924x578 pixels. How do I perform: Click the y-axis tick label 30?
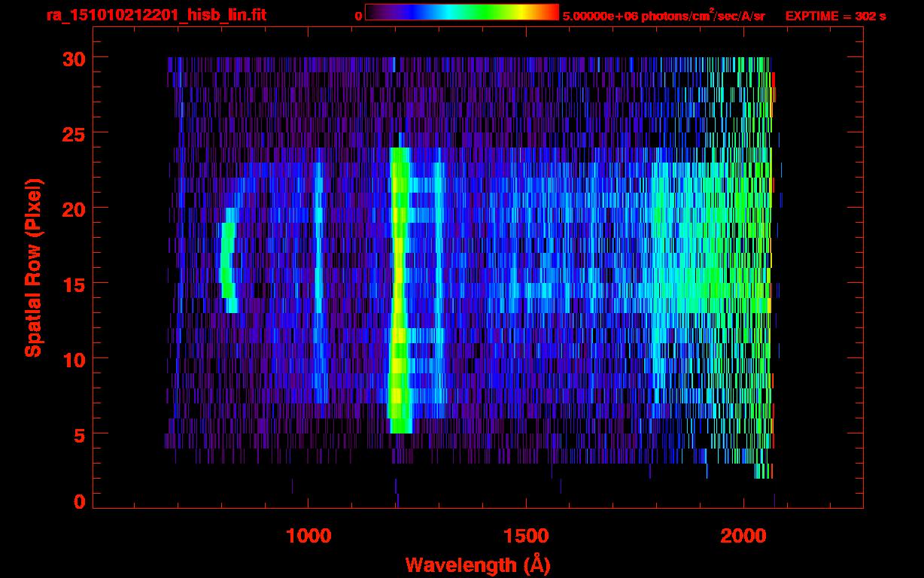point(73,58)
